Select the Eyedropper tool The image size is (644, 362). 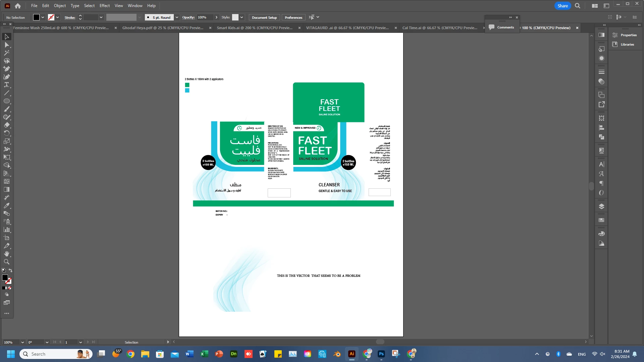(7, 205)
